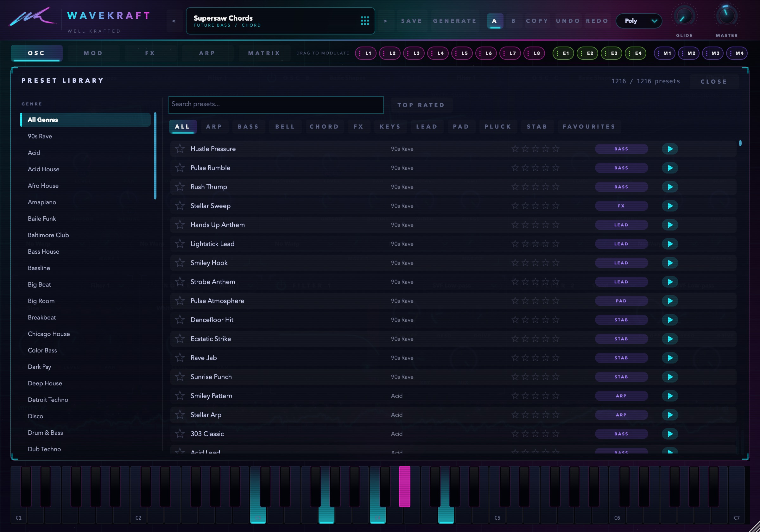Select the L4 LFO modulator chip
Viewport: 760px width, 532px height.
pos(438,53)
